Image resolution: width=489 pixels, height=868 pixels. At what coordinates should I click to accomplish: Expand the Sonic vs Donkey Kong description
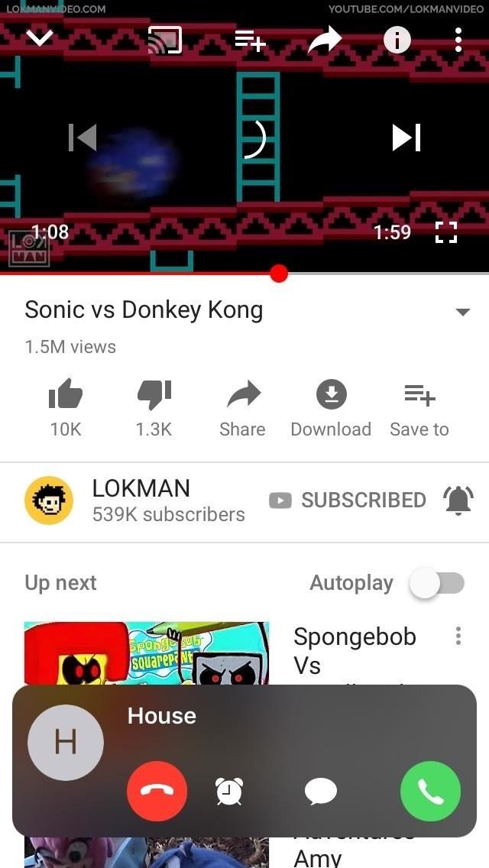click(462, 312)
